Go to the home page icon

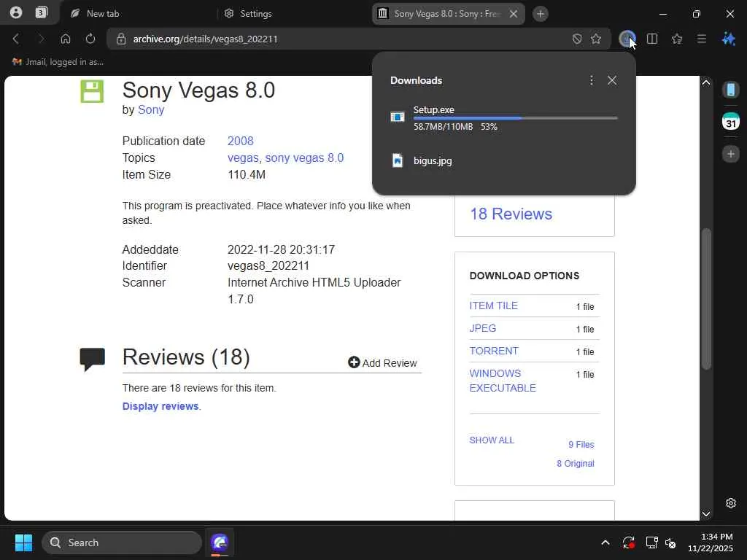point(66,39)
